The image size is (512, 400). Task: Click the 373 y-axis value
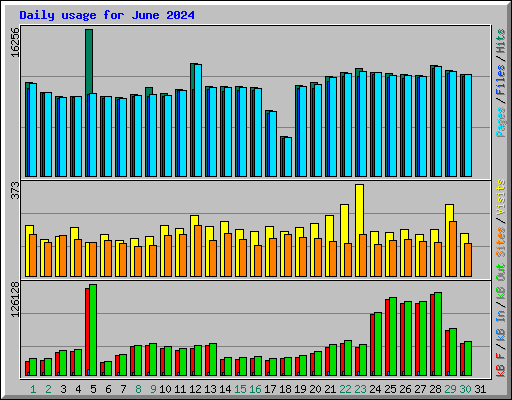(15, 190)
